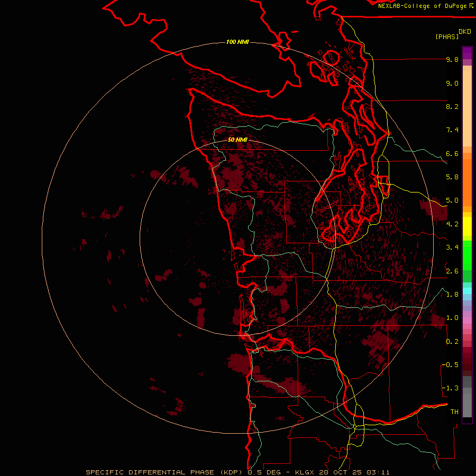Click the KLGX station identifier
Viewport: 476px width, 476px height.
coord(305,472)
